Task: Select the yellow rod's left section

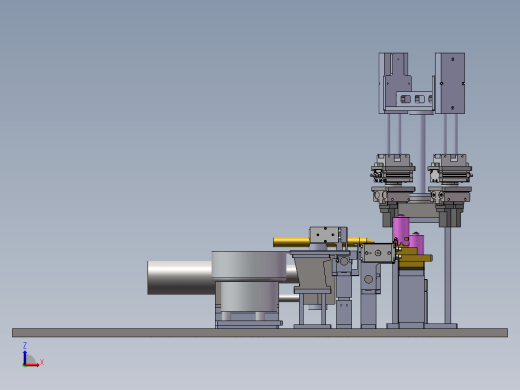Action: click(x=291, y=242)
